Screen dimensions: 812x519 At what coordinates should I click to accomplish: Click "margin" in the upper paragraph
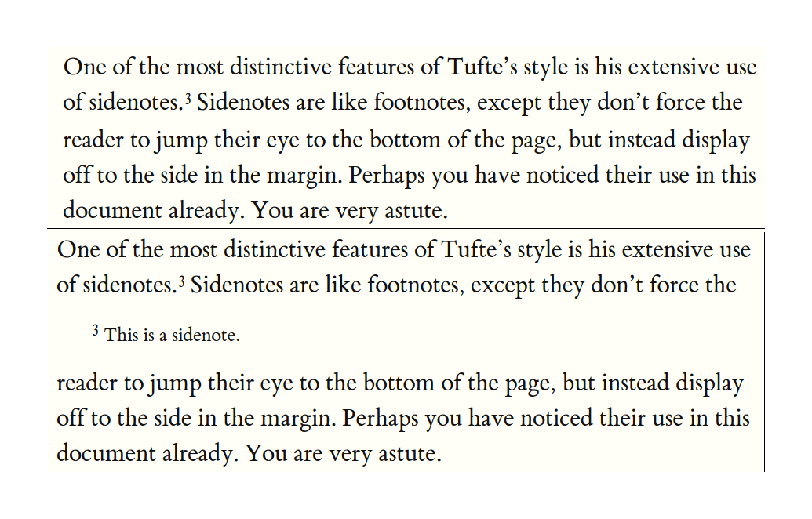tap(304, 176)
